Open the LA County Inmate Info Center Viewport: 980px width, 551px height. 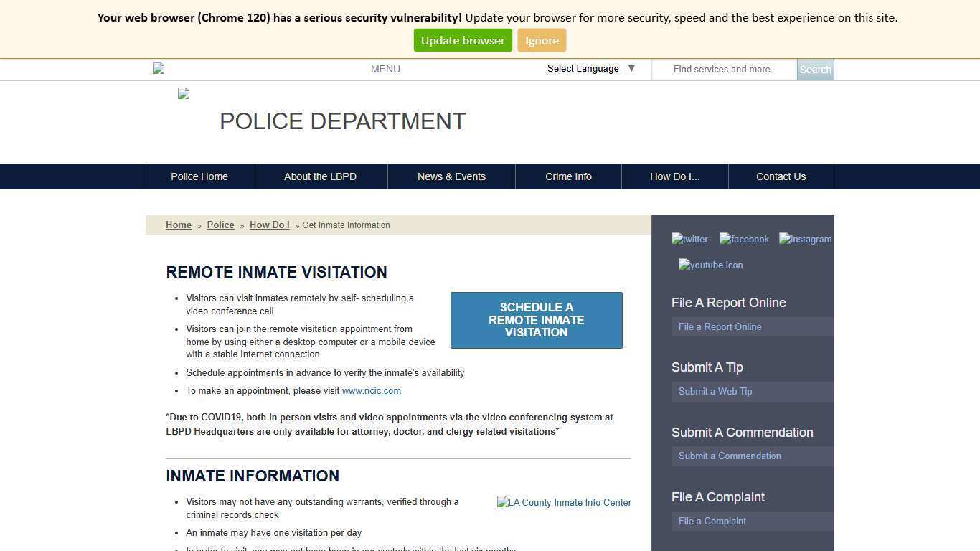[564, 502]
